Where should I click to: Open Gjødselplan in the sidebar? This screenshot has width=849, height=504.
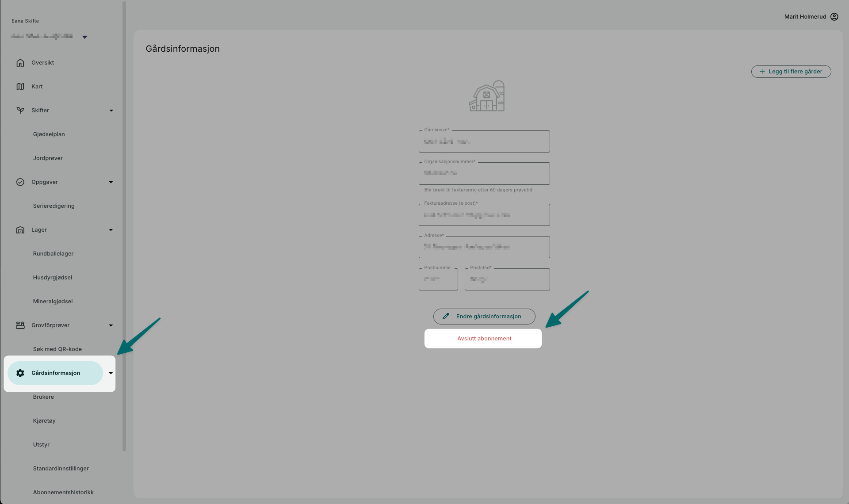click(49, 134)
